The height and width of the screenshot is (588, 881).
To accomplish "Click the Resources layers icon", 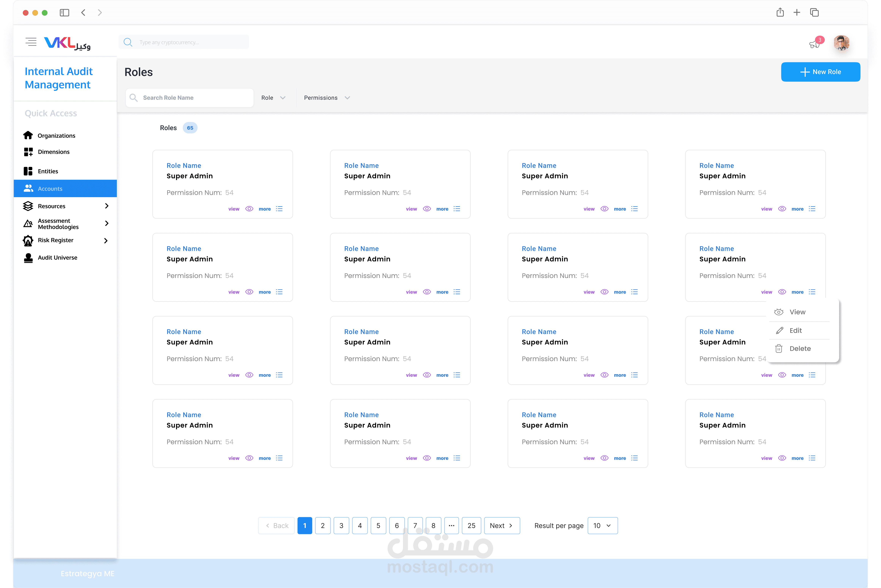I will coord(28,206).
